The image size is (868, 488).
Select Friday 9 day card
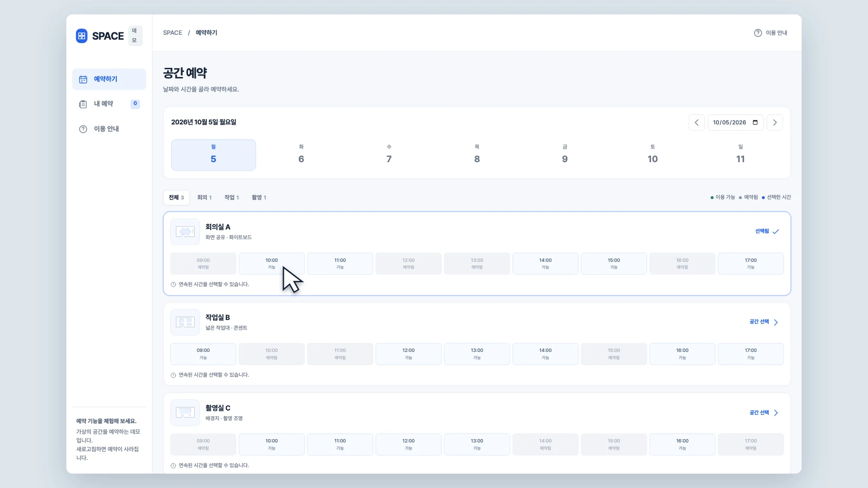coord(565,155)
